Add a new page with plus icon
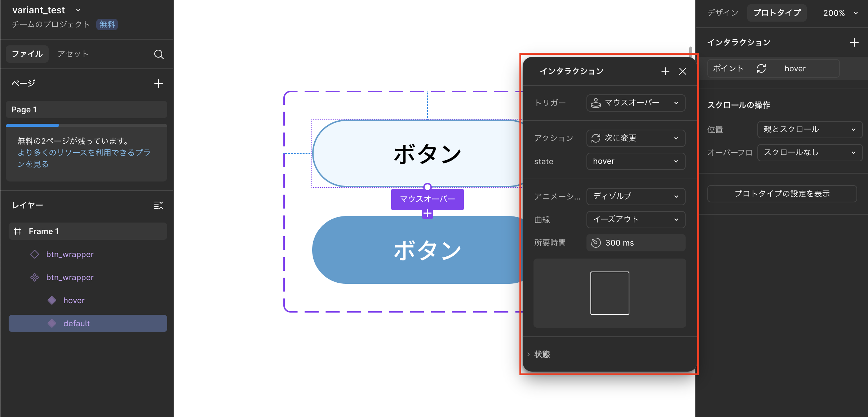 click(159, 84)
